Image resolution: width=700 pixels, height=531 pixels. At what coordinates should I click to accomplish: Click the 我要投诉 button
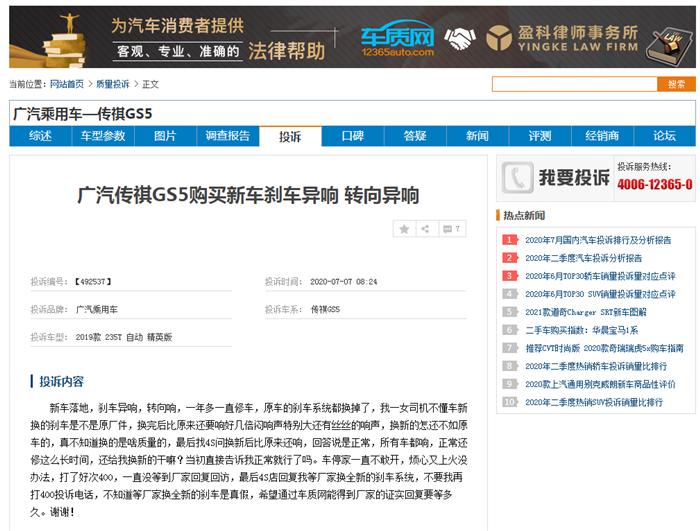[574, 178]
